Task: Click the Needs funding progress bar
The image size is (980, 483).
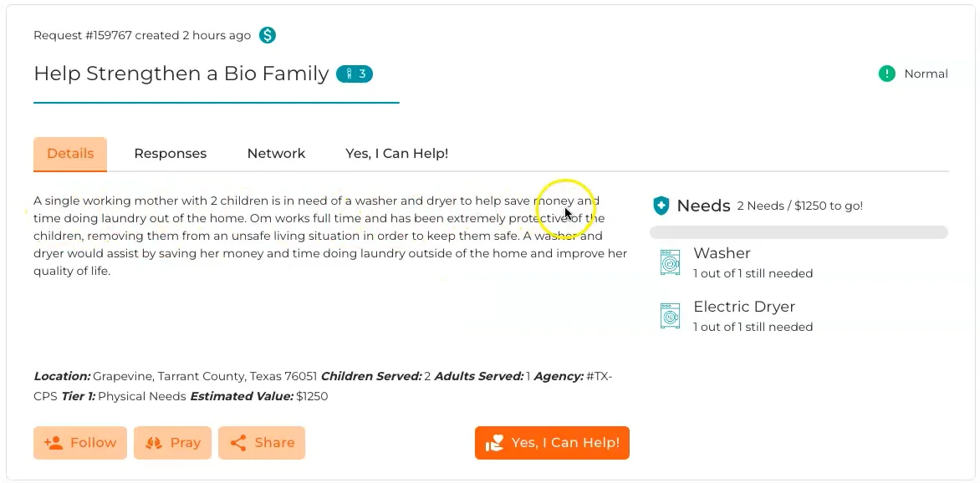Action: [x=799, y=232]
